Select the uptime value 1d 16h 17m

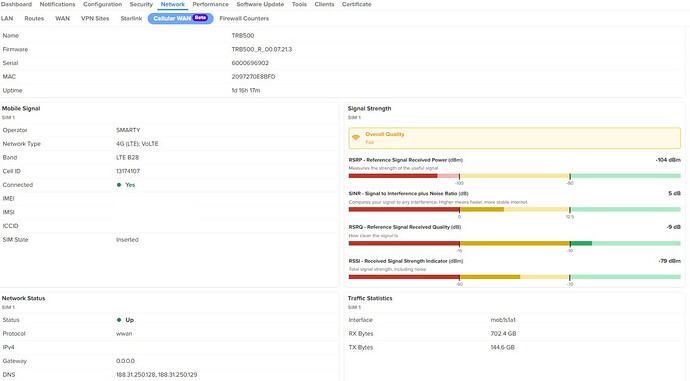pos(246,90)
